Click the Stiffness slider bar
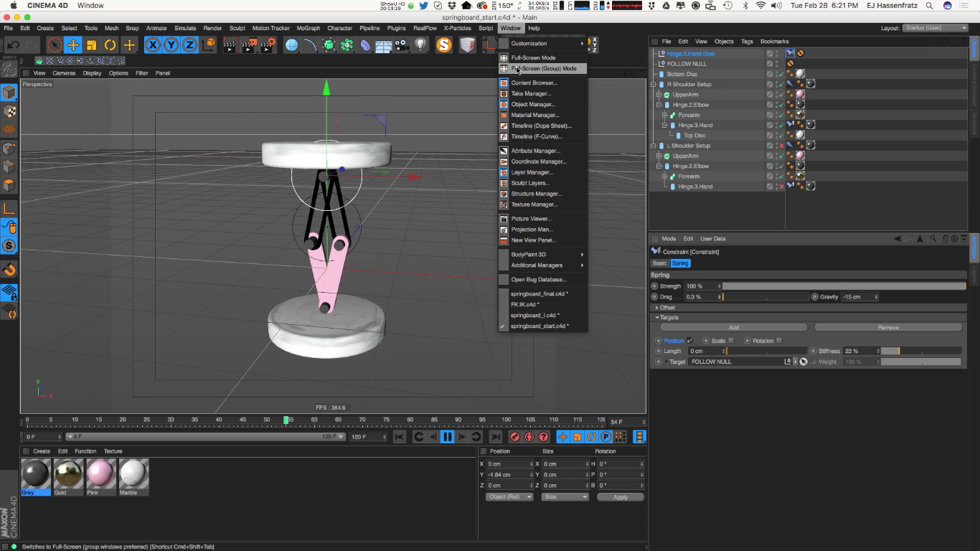 [921, 352]
